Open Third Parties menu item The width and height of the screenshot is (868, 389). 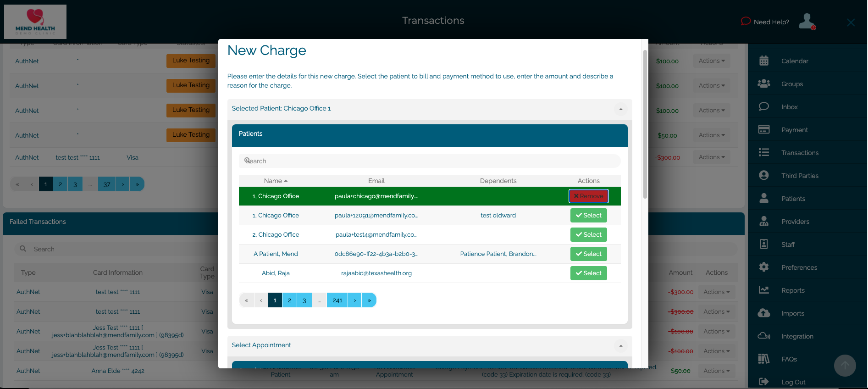click(x=800, y=176)
